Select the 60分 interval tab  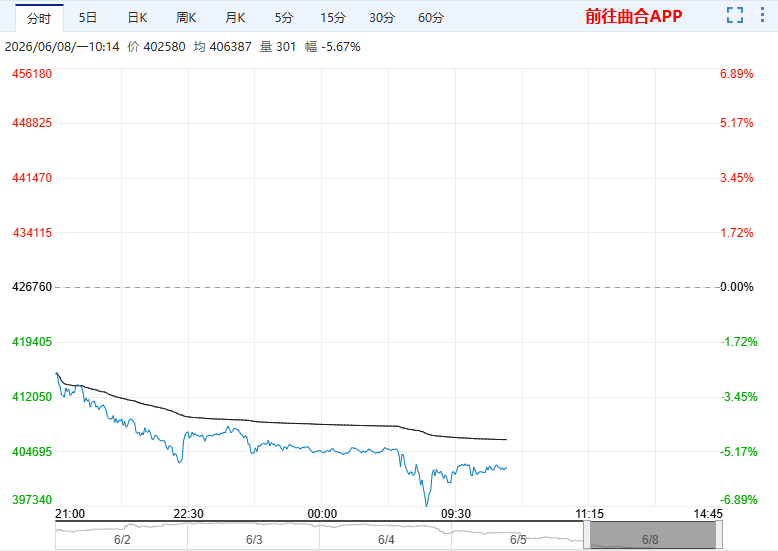pyautogui.click(x=431, y=18)
